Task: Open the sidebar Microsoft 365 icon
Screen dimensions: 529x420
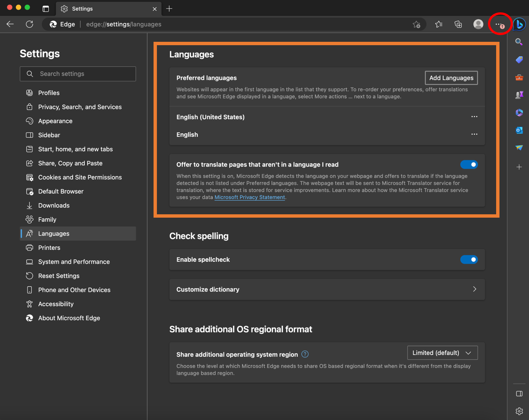Action: coord(519,112)
